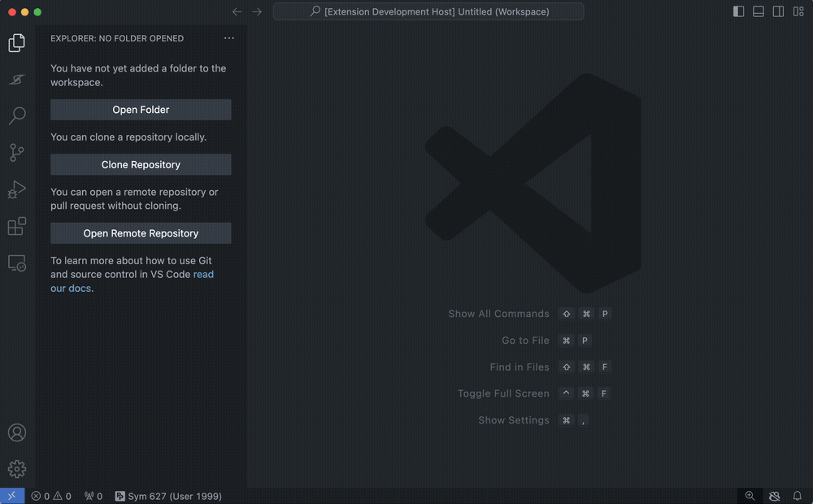Open the Extensions view

click(x=16, y=226)
